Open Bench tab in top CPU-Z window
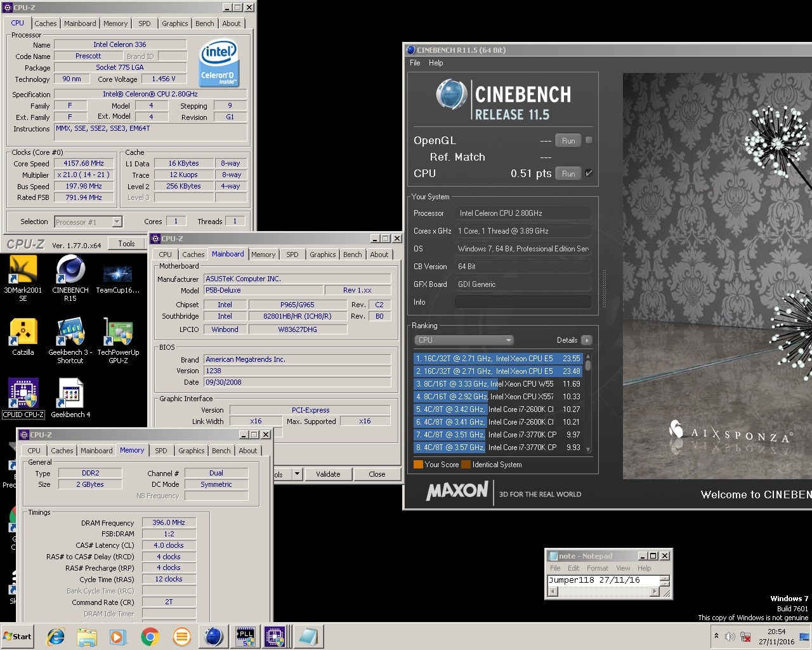This screenshot has height=650, width=812. (x=204, y=23)
